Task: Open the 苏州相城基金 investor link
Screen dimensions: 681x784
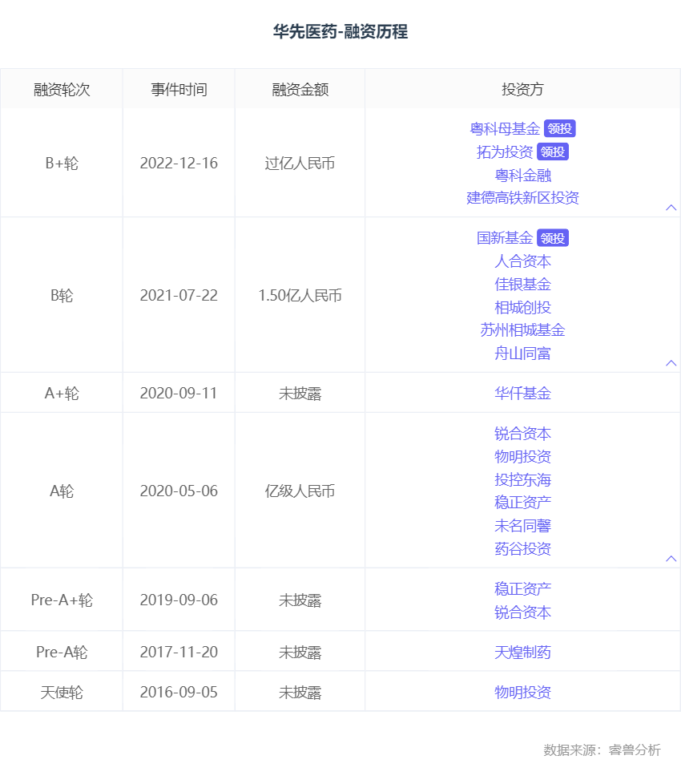Action: click(x=522, y=330)
